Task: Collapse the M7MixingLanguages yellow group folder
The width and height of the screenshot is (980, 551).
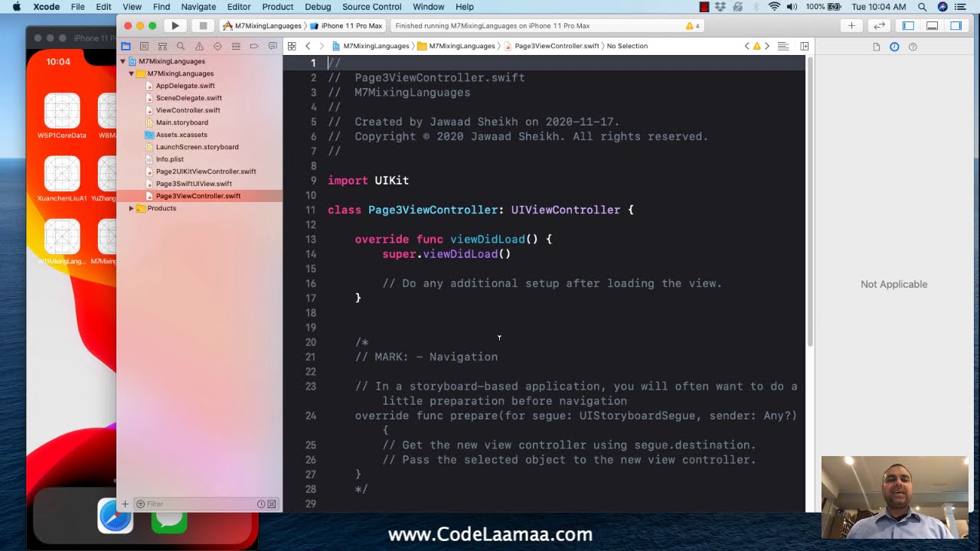Action: tap(131, 73)
